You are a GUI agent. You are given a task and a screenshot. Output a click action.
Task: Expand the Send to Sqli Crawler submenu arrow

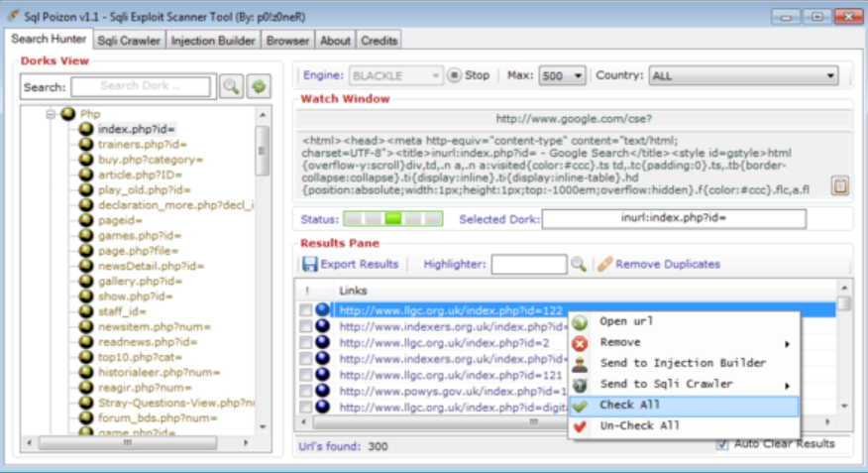click(x=787, y=386)
